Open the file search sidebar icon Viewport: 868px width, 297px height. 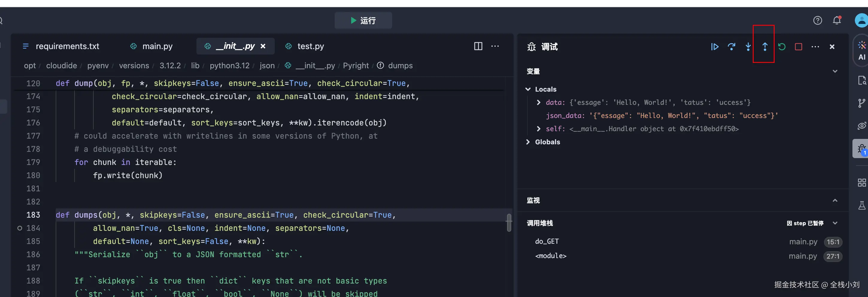[x=862, y=80]
